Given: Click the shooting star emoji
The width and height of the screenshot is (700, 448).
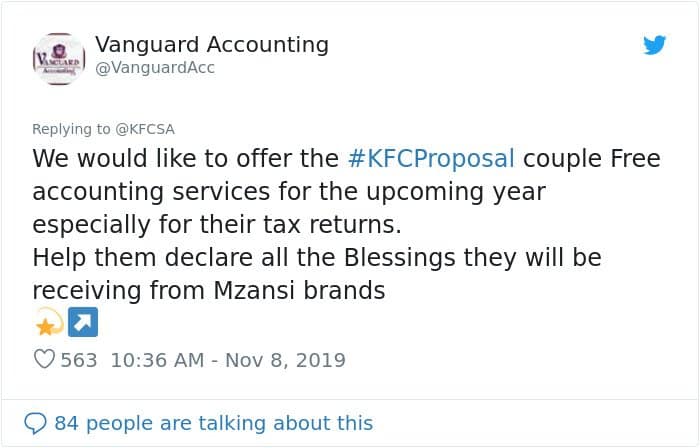Looking at the screenshot, I should pos(49,322).
